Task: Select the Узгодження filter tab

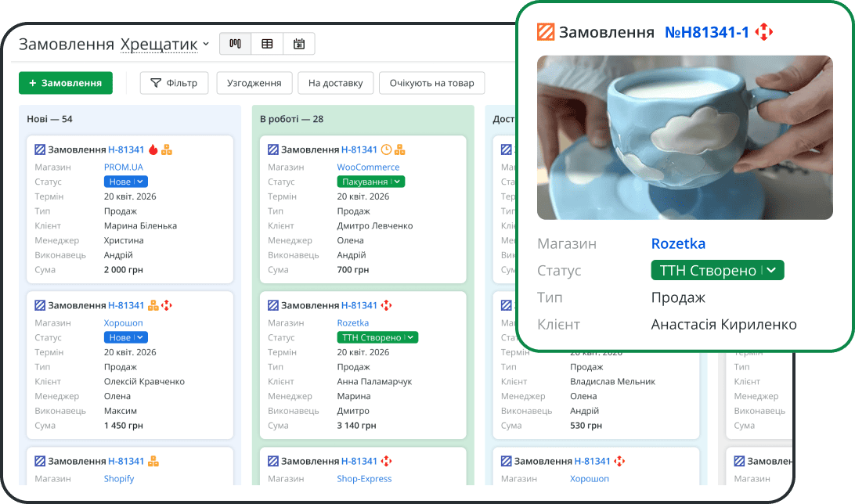Action: click(x=254, y=83)
